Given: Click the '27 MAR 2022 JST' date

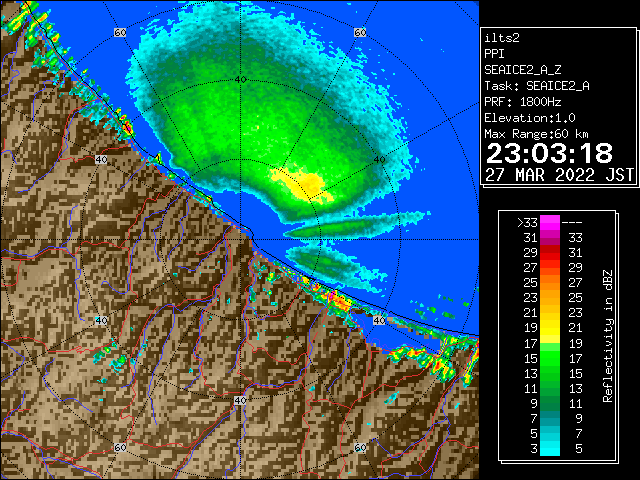Looking at the screenshot, I should coord(560,175).
